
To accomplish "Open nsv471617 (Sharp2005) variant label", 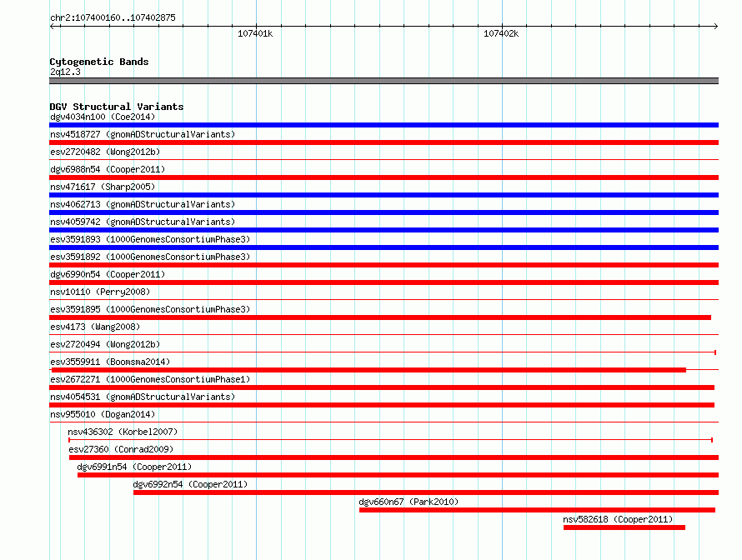I will coord(103,187).
